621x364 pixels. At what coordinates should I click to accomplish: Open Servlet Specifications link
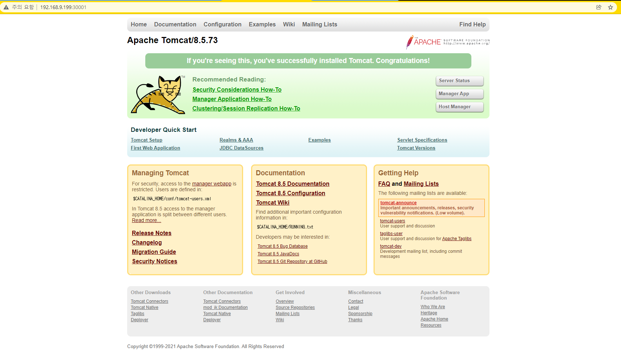[422, 140]
